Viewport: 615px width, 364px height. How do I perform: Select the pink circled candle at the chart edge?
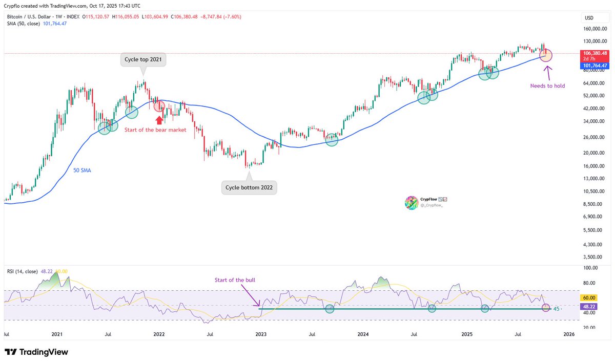[545, 55]
